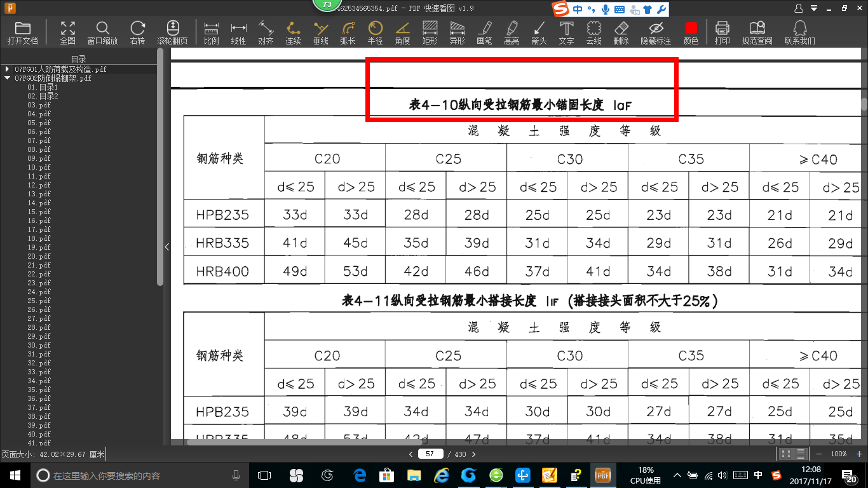The height and width of the screenshot is (488, 868).
Task: Activate the 半径 radius measurement tool
Action: (375, 32)
